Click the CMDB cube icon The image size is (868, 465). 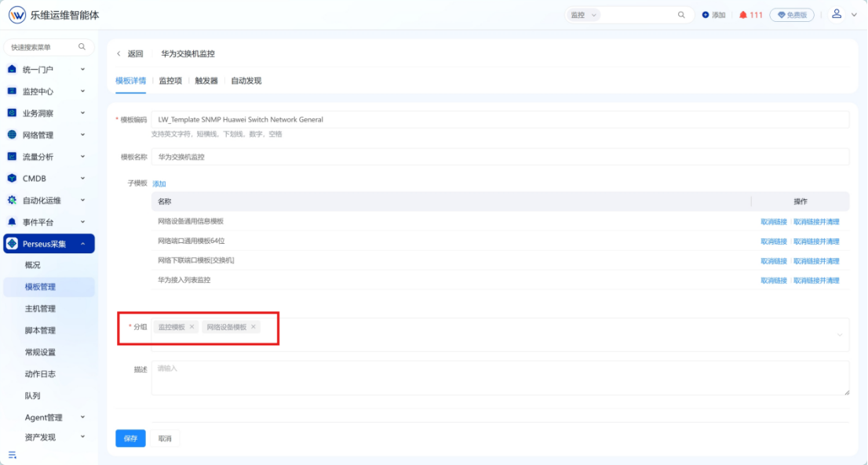pyautogui.click(x=12, y=178)
